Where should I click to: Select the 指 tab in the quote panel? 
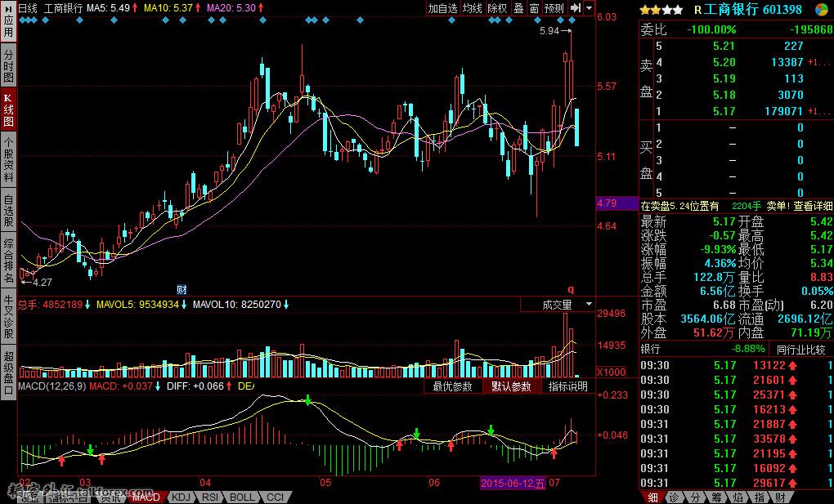tap(759, 497)
